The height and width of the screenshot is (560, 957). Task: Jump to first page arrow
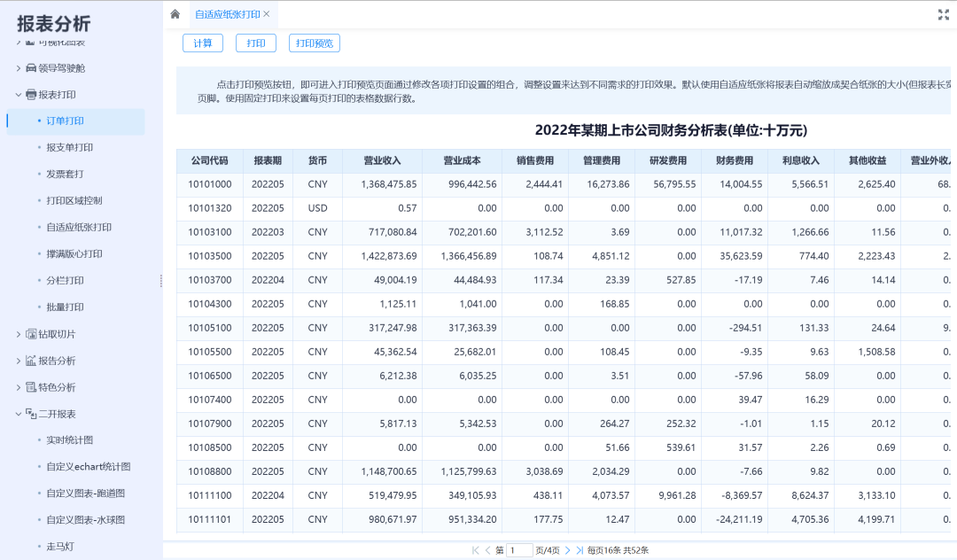click(476, 550)
